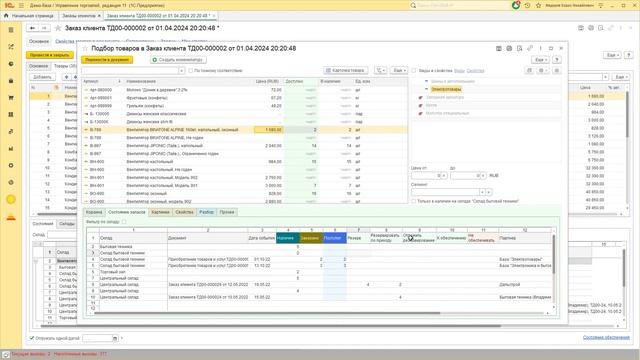Open the 'Еще' menu beside the dialog help button
640x360 pixels.
[540, 60]
